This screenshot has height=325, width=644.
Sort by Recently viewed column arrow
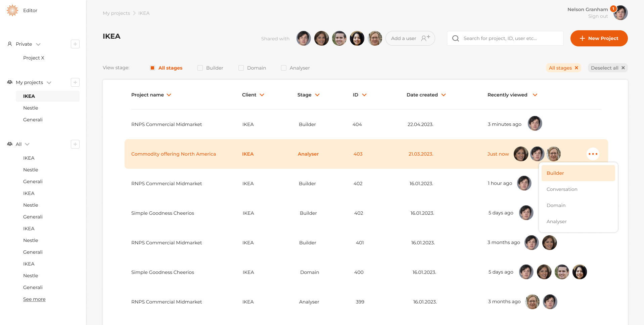point(535,95)
